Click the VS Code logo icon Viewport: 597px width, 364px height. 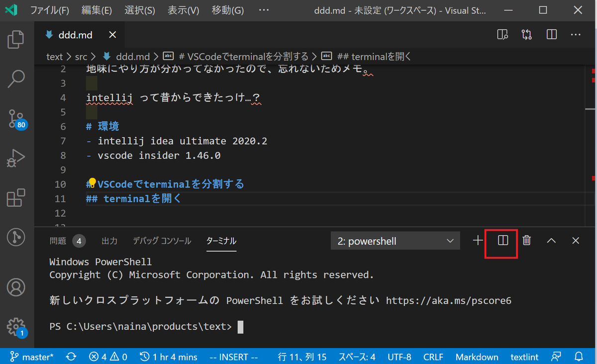11,10
